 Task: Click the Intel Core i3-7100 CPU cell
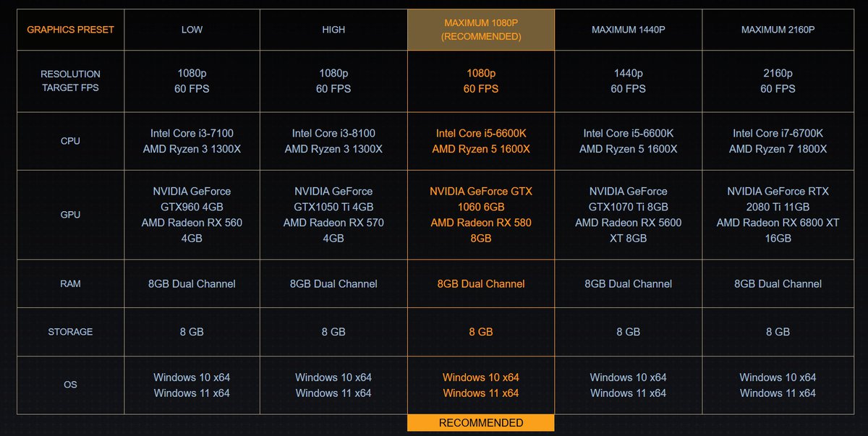point(192,141)
